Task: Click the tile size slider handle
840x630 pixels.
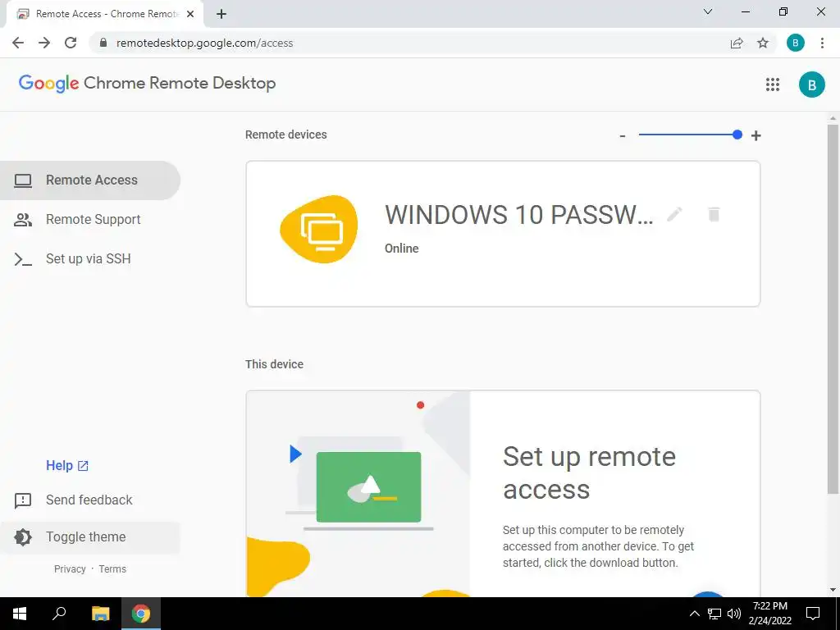Action: coord(737,135)
